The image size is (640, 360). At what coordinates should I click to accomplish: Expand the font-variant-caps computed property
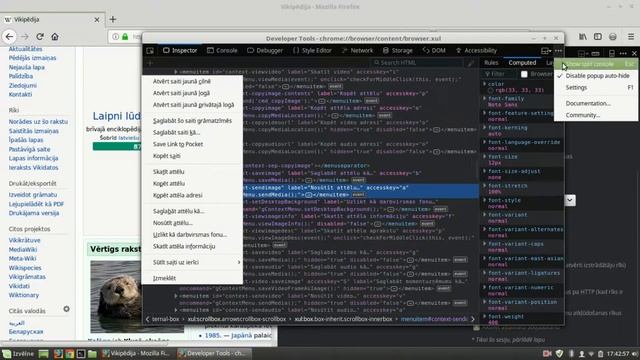coord(485,244)
